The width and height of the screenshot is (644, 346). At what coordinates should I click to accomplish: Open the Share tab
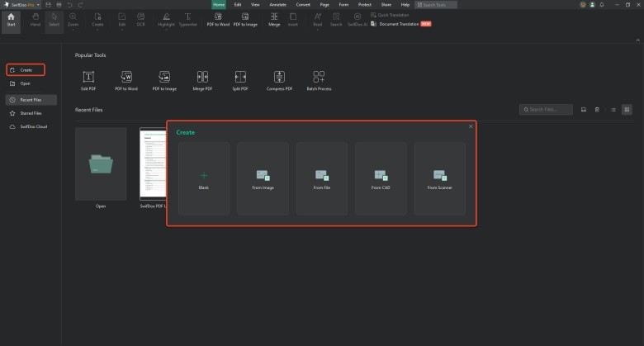(386, 4)
